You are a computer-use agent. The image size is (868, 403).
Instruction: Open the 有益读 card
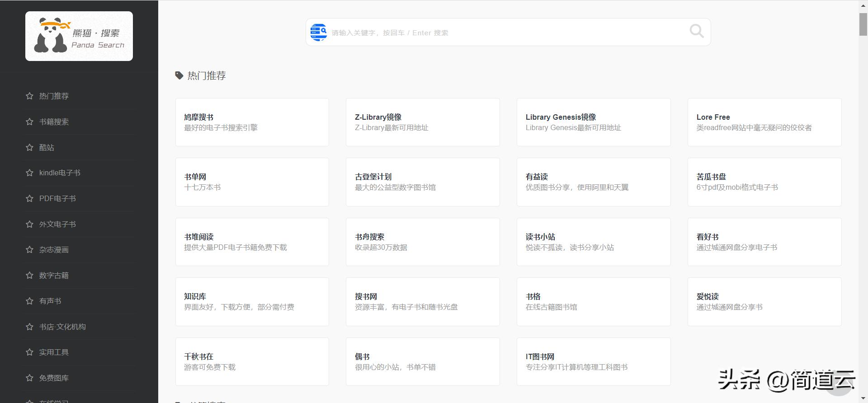(x=594, y=182)
